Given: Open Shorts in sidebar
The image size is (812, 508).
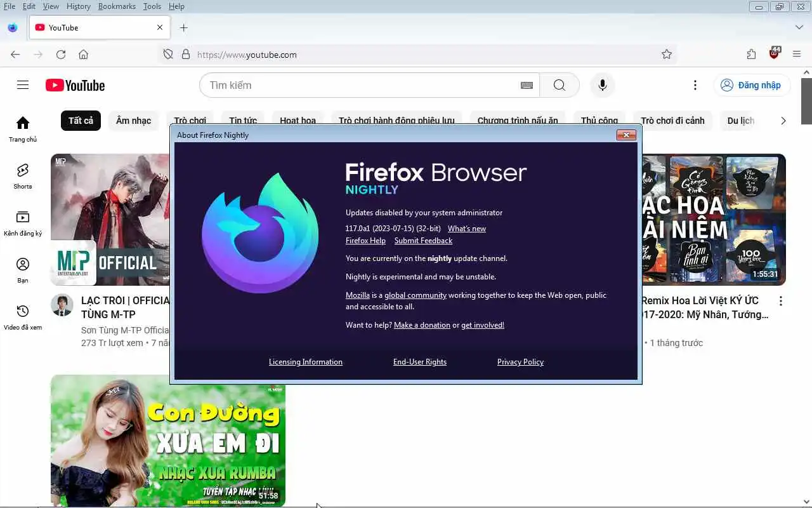Looking at the screenshot, I should pyautogui.click(x=23, y=177).
